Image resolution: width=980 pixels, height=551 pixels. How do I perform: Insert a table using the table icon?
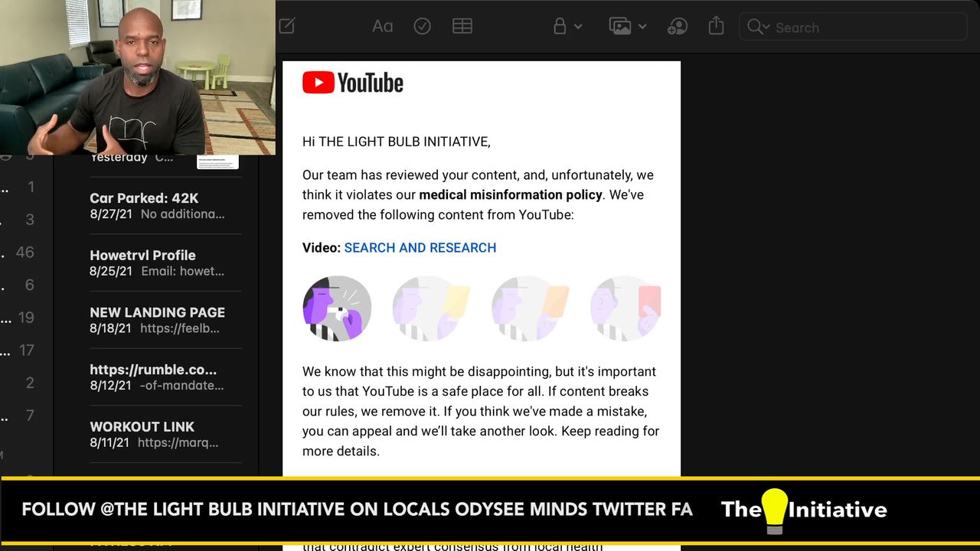tap(462, 27)
